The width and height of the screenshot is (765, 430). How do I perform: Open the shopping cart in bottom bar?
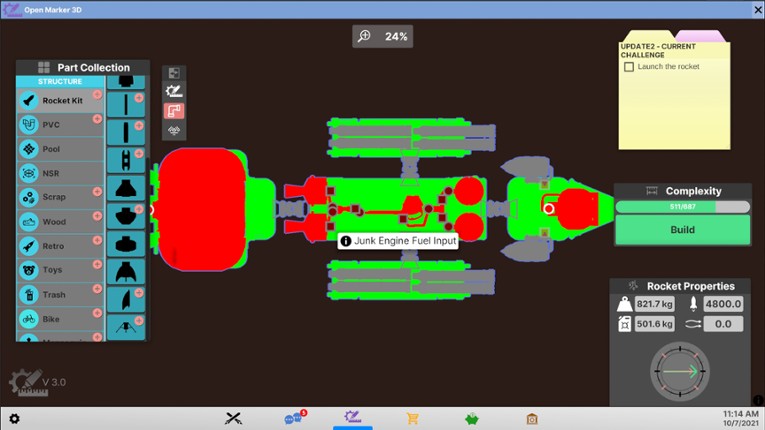(412, 418)
